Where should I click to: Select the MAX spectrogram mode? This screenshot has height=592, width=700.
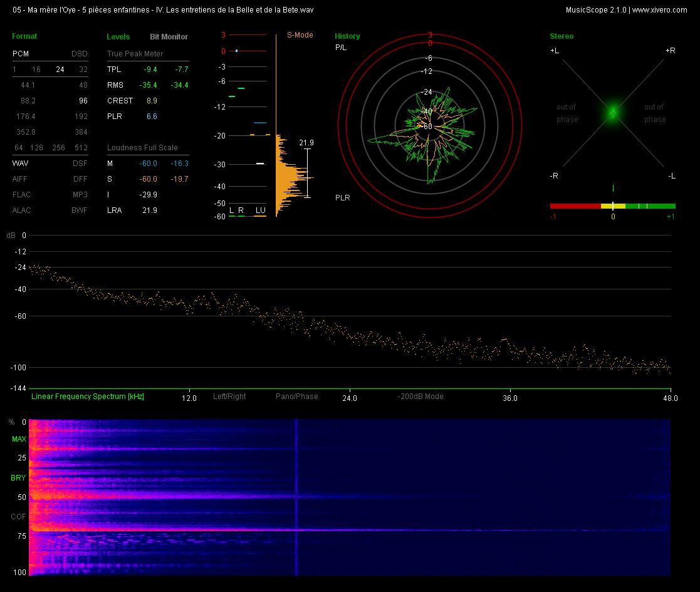19,439
